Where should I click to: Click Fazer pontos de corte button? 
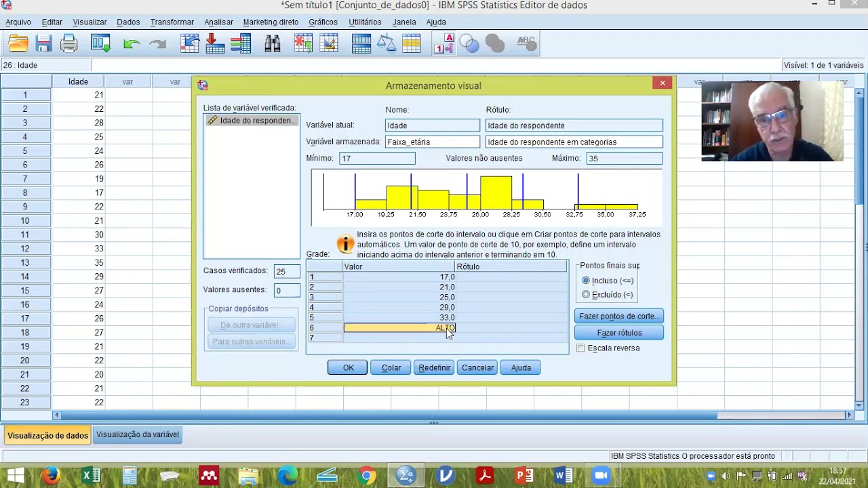[x=619, y=316]
